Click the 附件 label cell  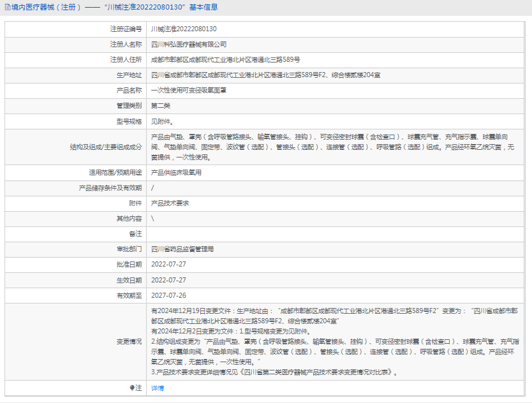tap(76, 203)
